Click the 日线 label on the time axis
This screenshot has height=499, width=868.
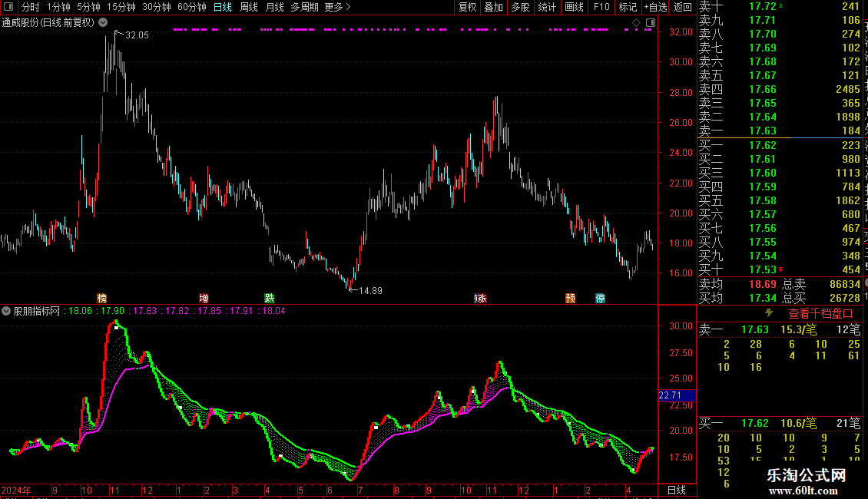pyautogui.click(x=677, y=490)
